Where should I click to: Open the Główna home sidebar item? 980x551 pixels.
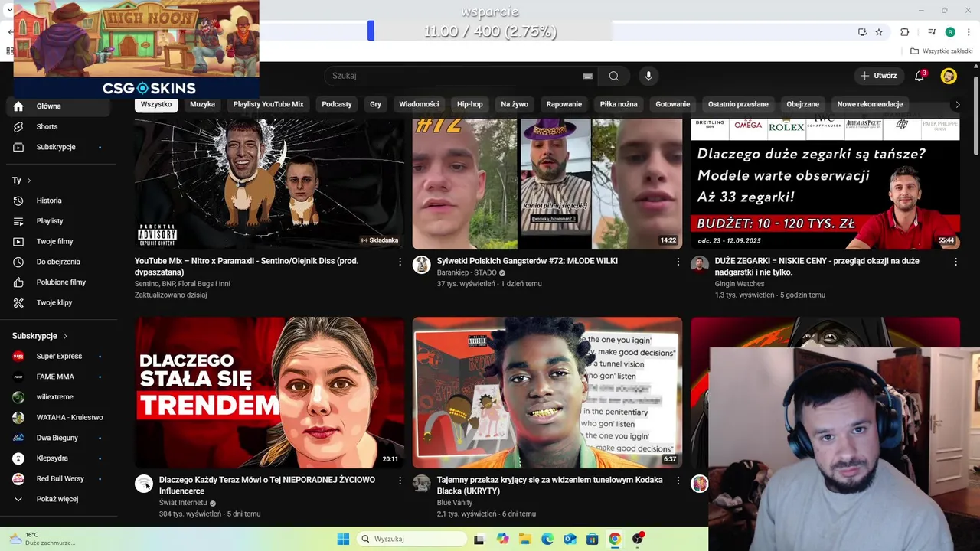point(58,106)
